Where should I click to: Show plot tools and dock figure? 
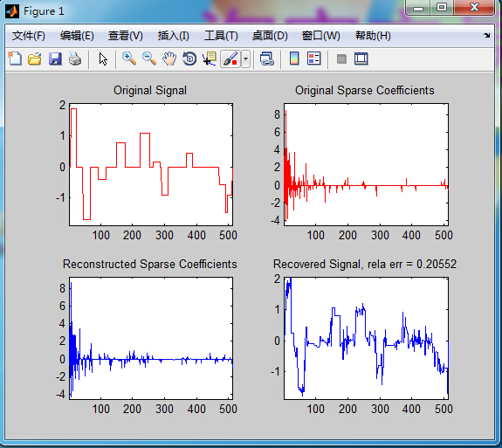[x=361, y=59]
